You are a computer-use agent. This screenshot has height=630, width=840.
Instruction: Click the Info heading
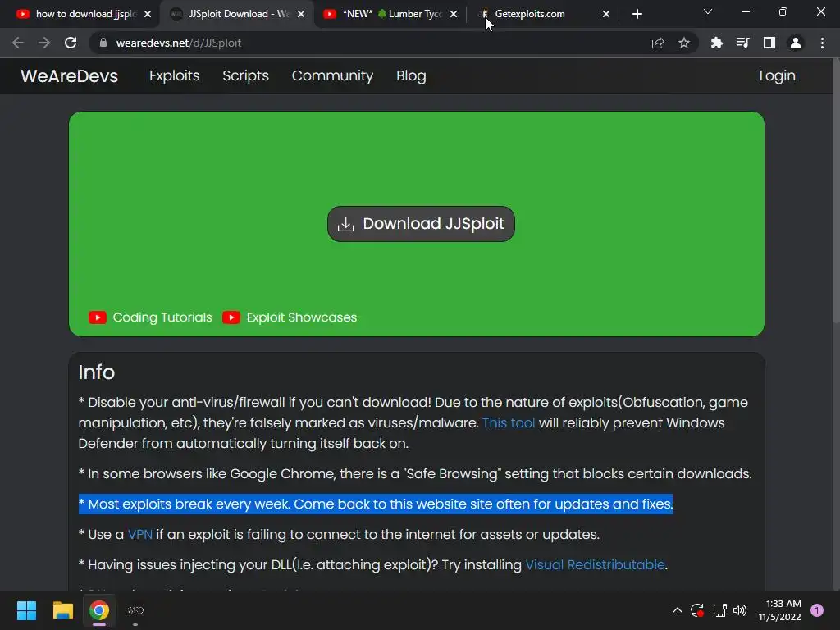(x=97, y=372)
